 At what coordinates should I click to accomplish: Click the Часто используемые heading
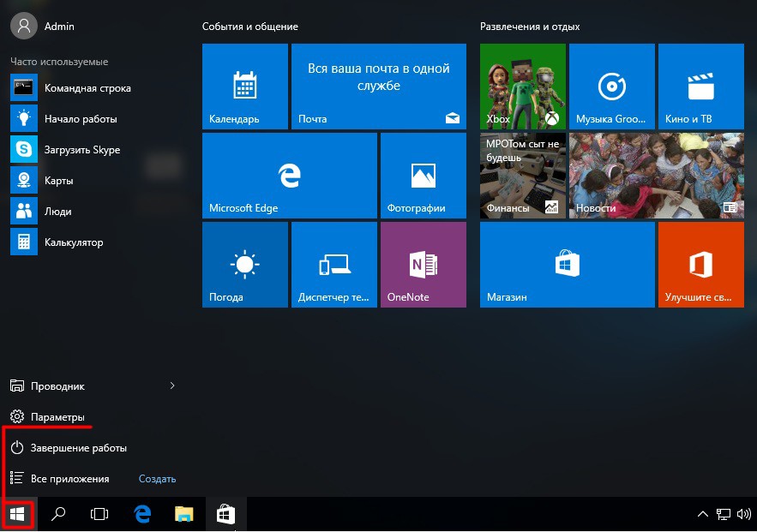pyautogui.click(x=59, y=62)
